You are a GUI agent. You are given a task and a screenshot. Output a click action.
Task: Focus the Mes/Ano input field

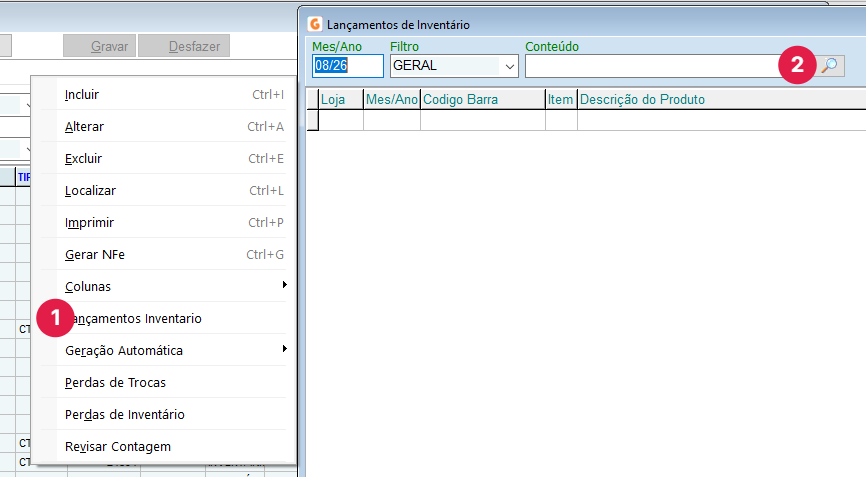[347, 66]
